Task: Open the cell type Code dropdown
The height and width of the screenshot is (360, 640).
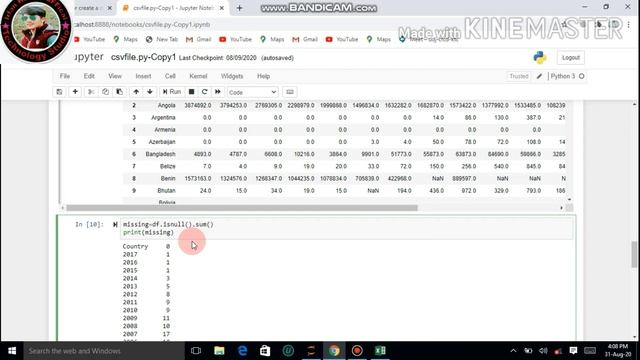Action: tap(253, 92)
